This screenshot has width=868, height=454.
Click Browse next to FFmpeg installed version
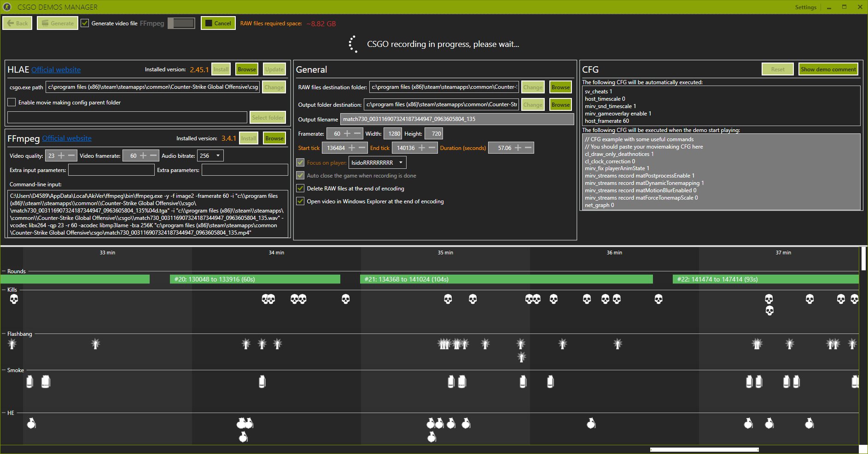(274, 138)
